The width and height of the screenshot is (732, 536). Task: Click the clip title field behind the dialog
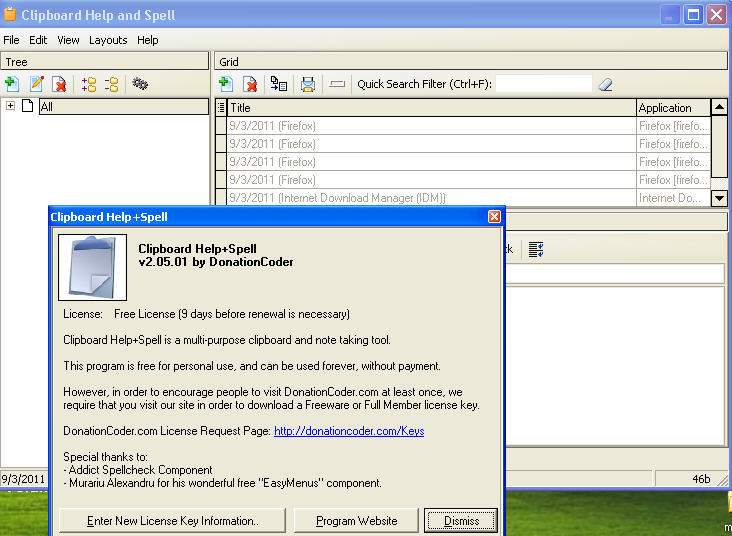pos(615,274)
